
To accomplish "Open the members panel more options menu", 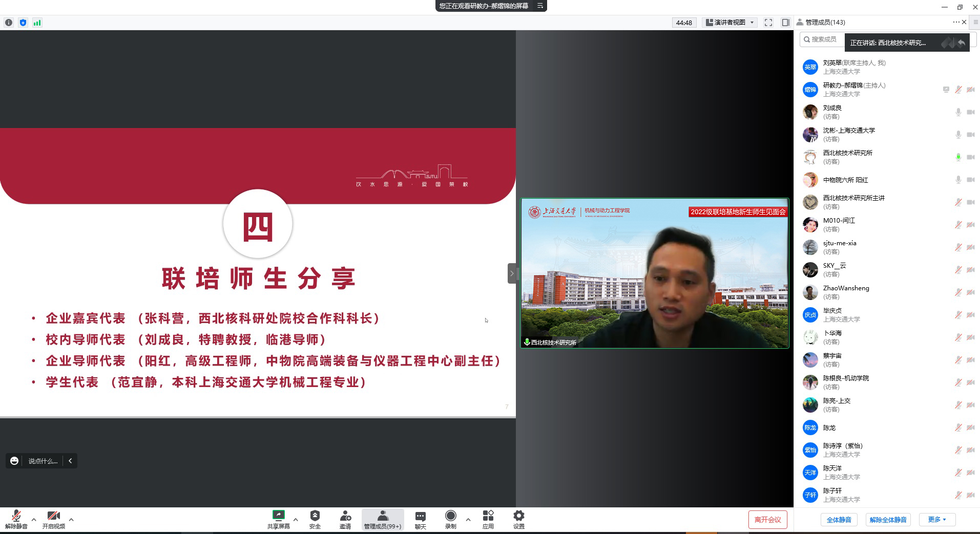I will (956, 22).
